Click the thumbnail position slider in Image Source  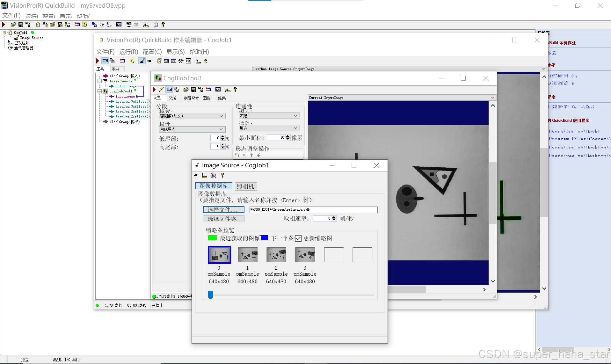coord(210,295)
